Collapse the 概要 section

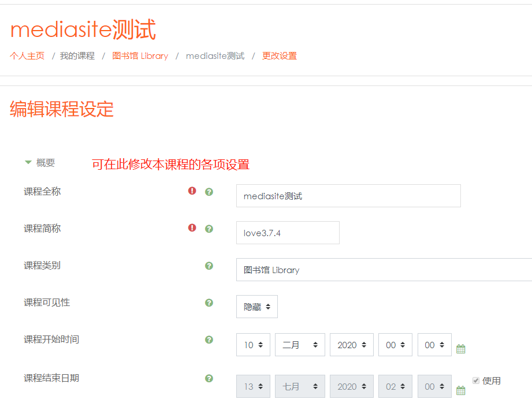pos(28,163)
